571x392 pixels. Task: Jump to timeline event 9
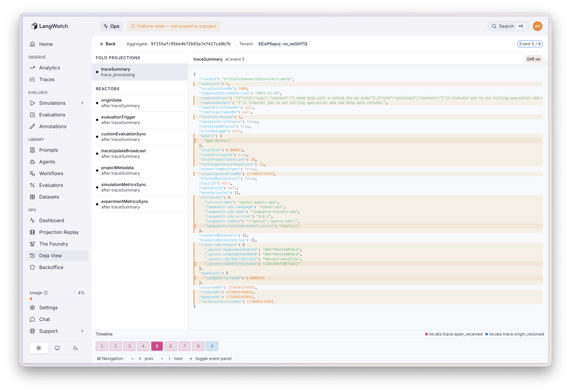point(212,346)
